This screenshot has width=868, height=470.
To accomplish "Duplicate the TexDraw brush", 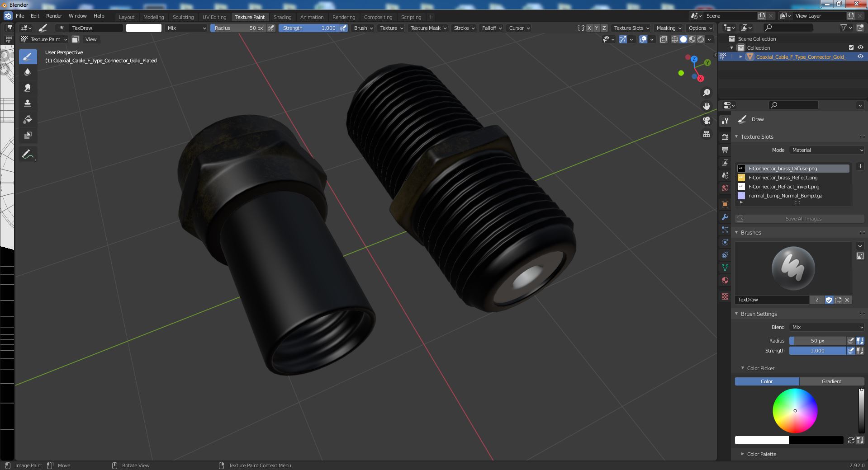I will pos(838,300).
